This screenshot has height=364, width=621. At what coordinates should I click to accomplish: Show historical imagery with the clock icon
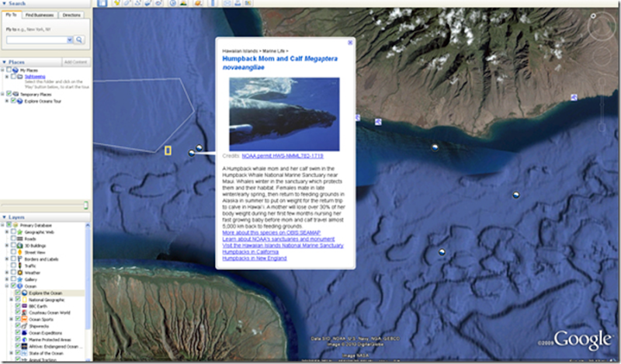tap(172, 3)
